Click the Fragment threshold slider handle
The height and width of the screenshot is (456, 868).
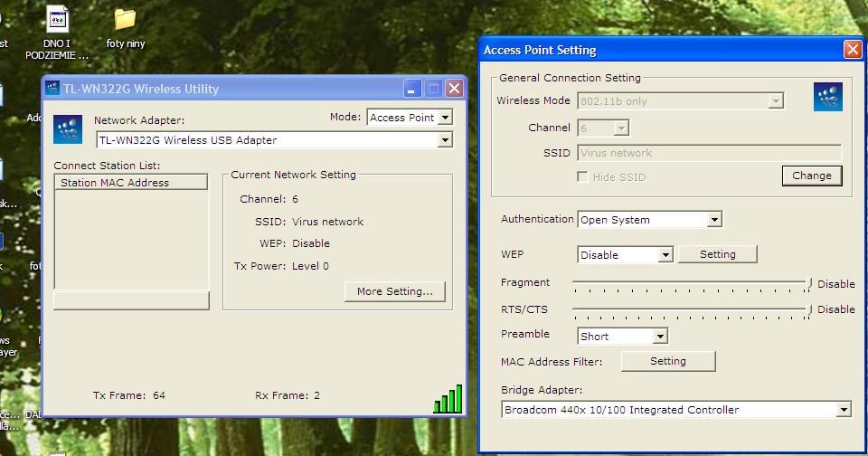point(808,284)
